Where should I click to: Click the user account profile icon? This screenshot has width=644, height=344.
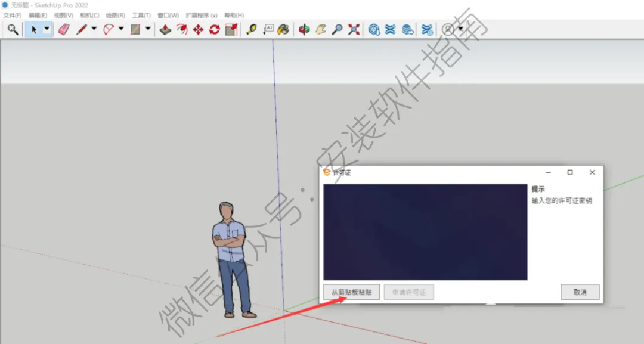448,30
